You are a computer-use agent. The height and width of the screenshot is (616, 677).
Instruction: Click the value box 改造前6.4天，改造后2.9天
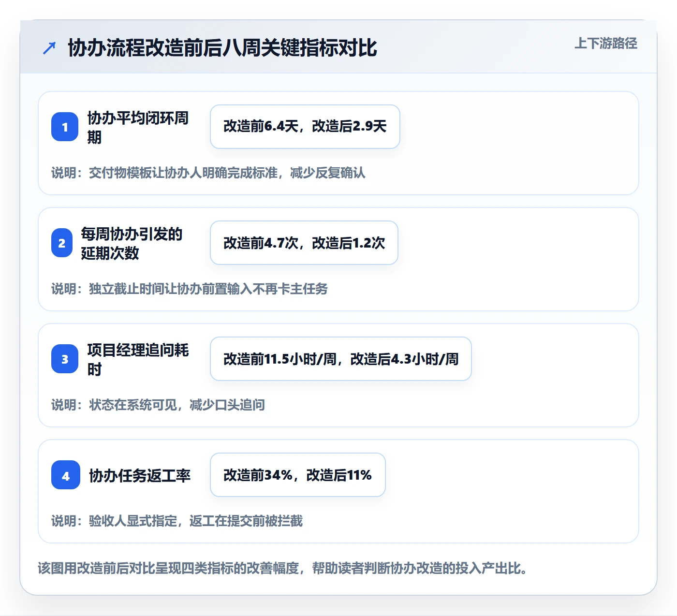point(305,127)
